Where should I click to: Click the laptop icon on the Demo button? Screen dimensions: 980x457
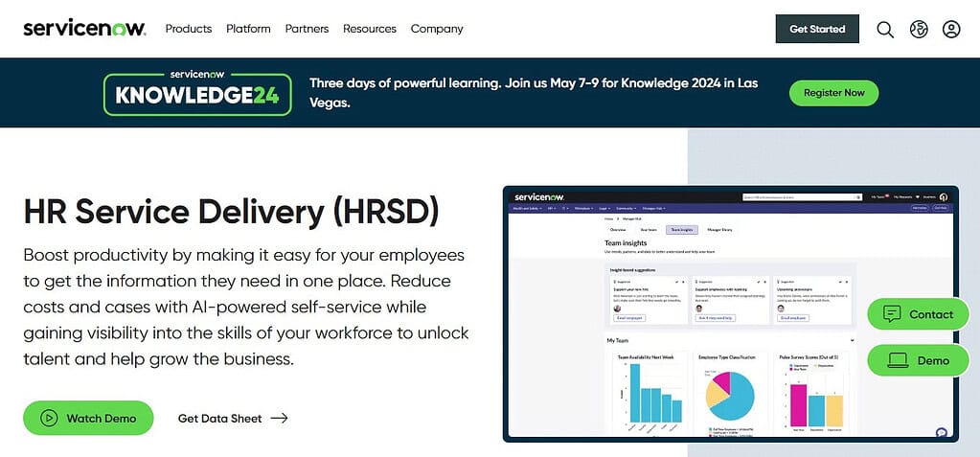click(898, 360)
